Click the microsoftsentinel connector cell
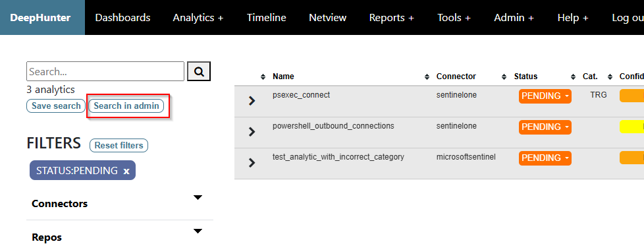 466,157
